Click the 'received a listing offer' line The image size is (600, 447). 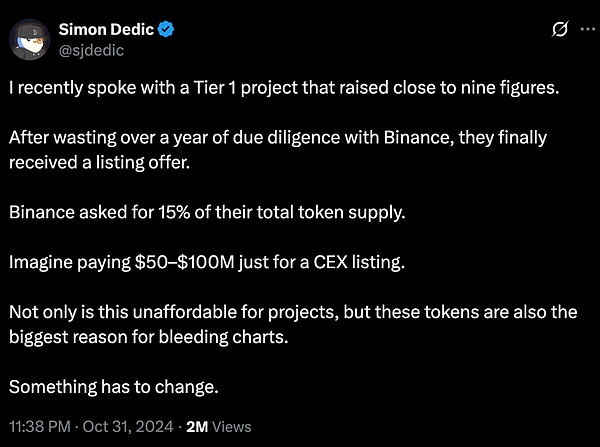99,163
